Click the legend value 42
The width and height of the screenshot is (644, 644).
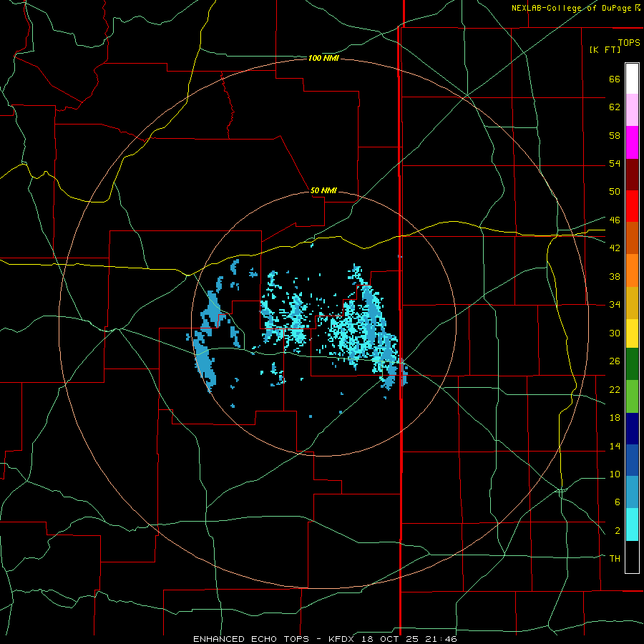[615, 248]
